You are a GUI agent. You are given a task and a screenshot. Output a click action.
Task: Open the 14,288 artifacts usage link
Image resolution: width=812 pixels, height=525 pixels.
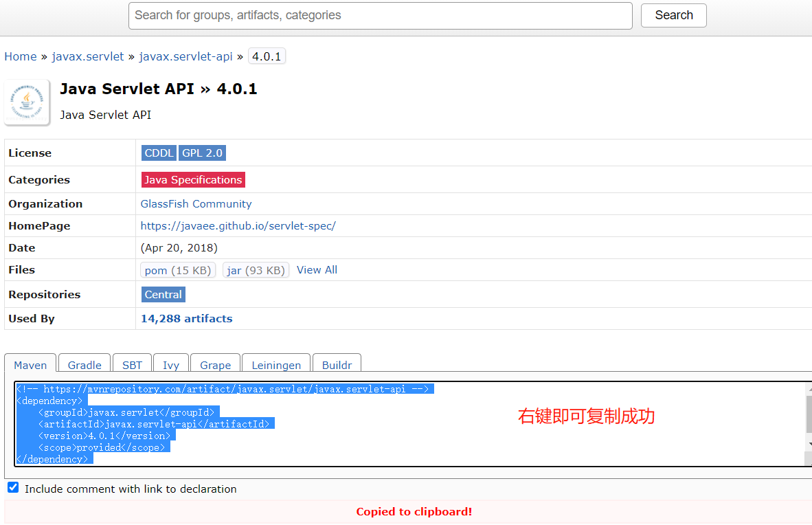186,319
